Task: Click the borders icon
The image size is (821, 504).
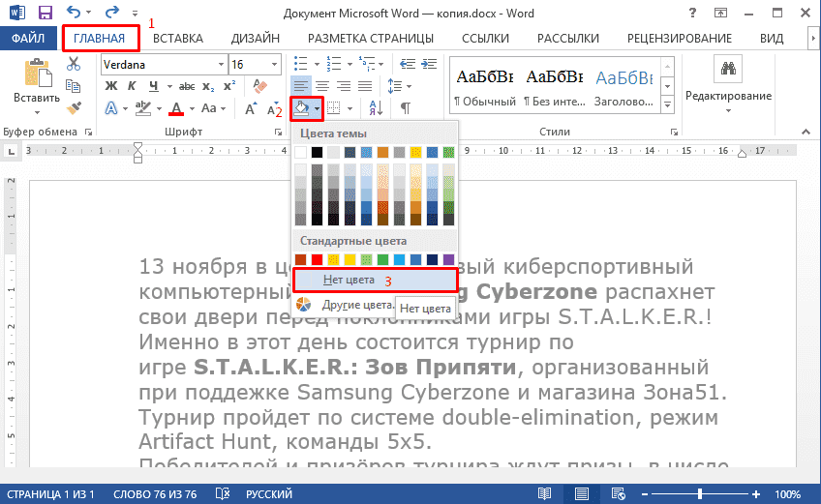Action: 333,108
